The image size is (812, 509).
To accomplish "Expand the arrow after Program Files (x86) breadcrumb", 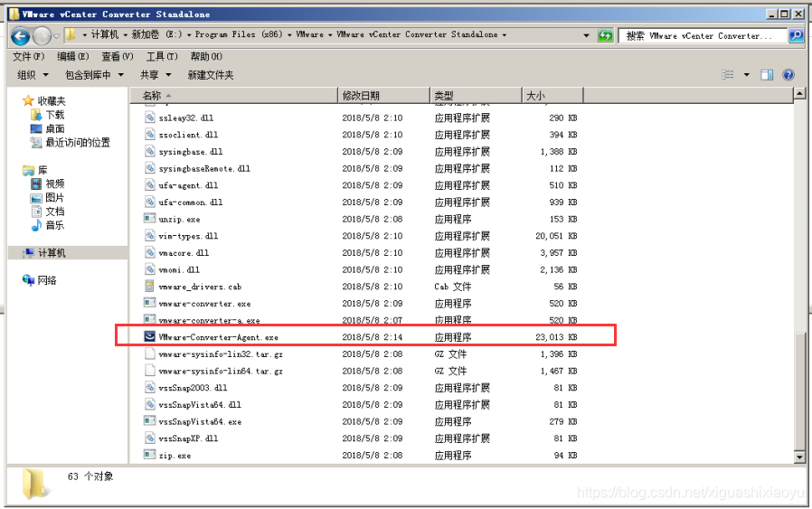I will click(x=289, y=35).
